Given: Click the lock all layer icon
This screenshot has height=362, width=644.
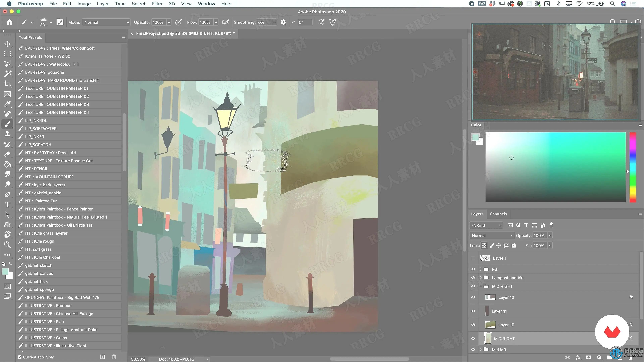Looking at the screenshot, I should [514, 246].
